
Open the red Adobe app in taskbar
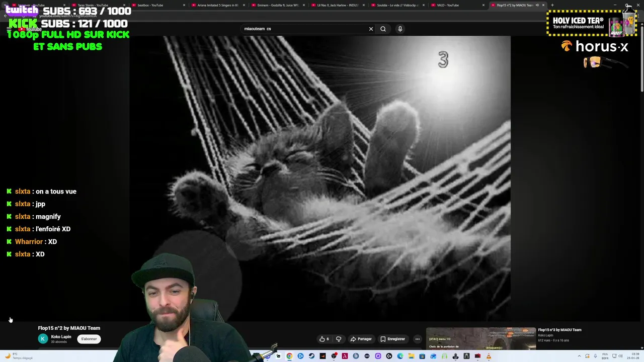(345, 356)
